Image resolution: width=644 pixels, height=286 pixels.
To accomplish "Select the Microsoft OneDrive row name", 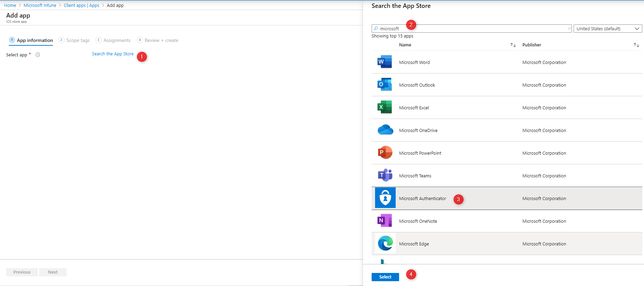I will [x=418, y=130].
